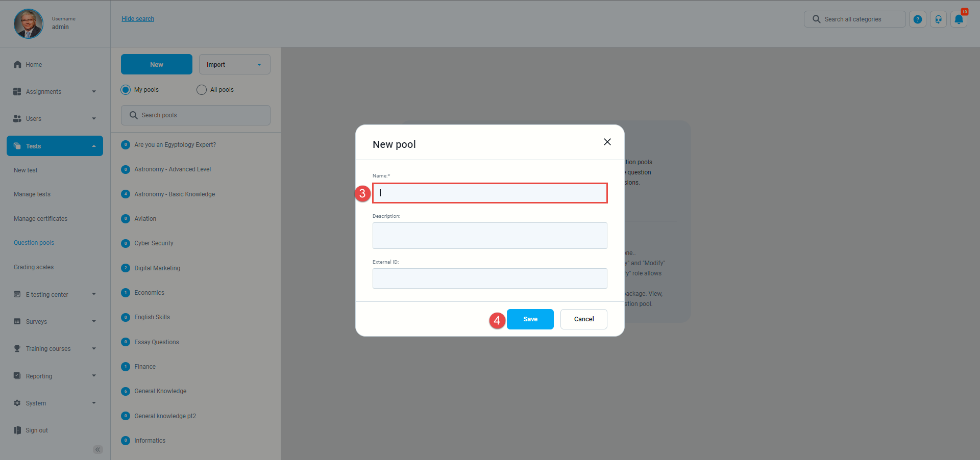Click the System gear icon
The width and height of the screenshot is (980, 460).
(x=17, y=403)
